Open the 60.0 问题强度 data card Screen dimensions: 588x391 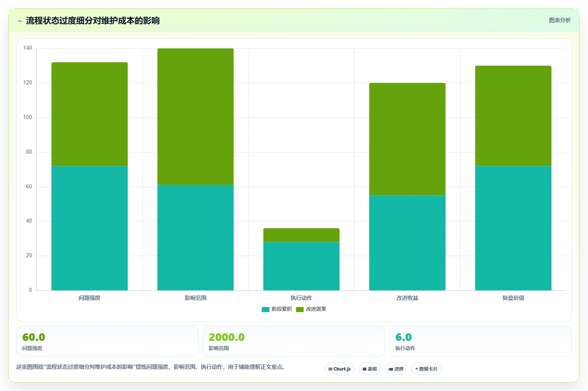(x=107, y=341)
